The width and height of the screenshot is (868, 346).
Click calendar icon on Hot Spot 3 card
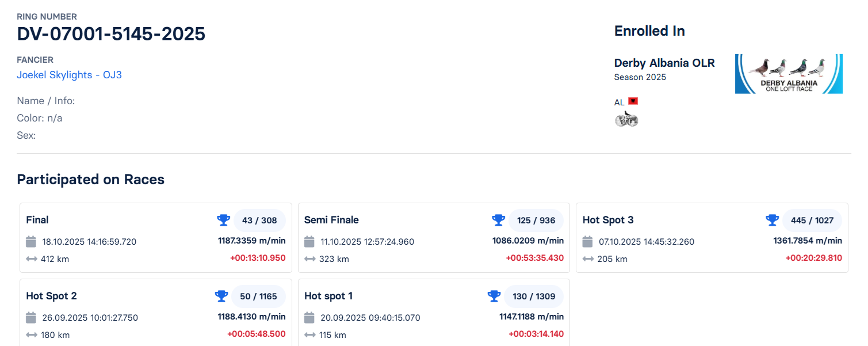click(587, 241)
